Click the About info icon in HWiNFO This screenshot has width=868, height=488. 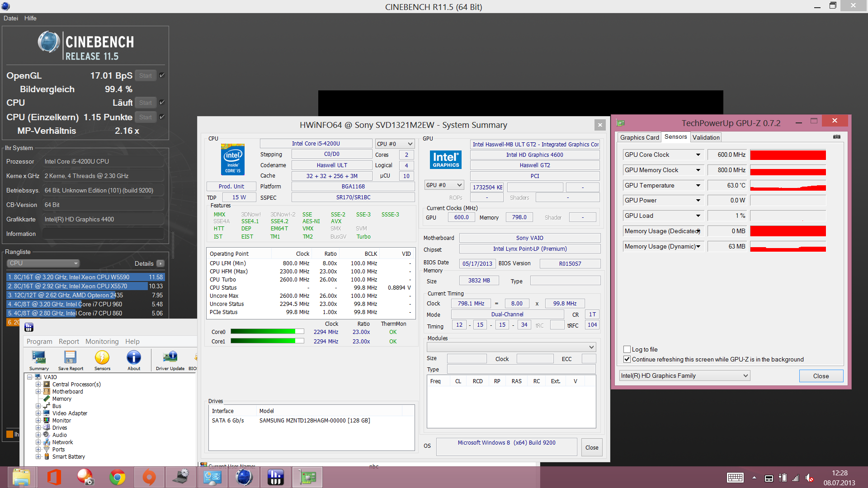(x=134, y=360)
